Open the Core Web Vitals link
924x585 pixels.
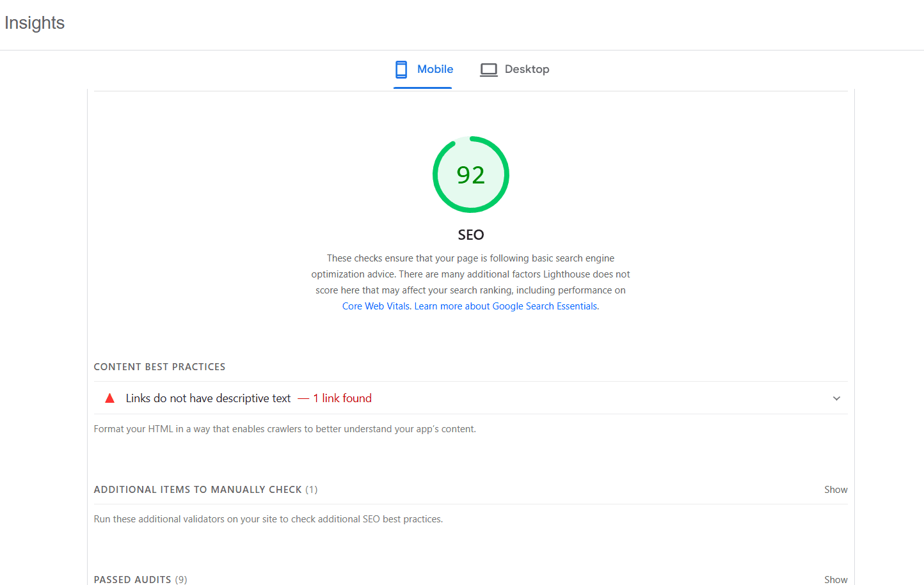(375, 306)
